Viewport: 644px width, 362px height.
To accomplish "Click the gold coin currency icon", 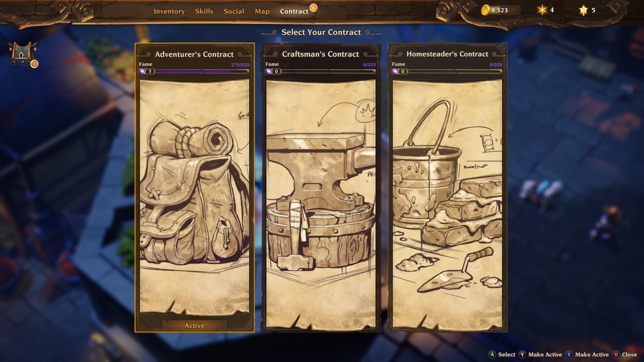I will coord(485,10).
